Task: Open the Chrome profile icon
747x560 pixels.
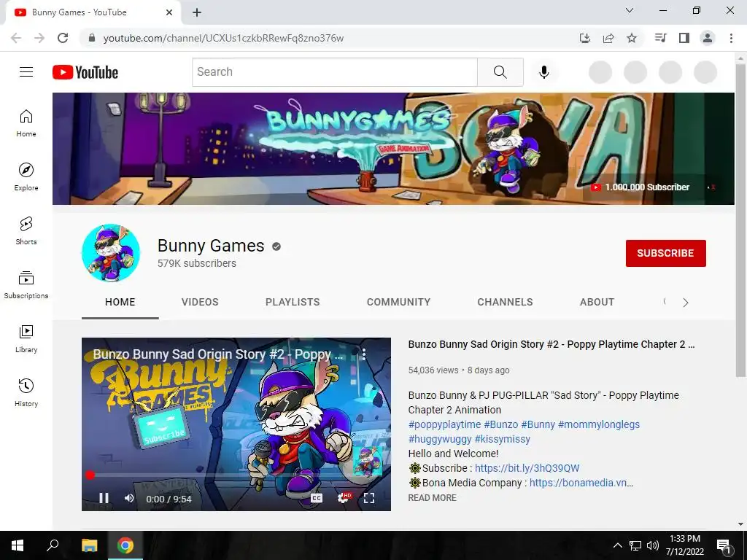Action: (708, 38)
